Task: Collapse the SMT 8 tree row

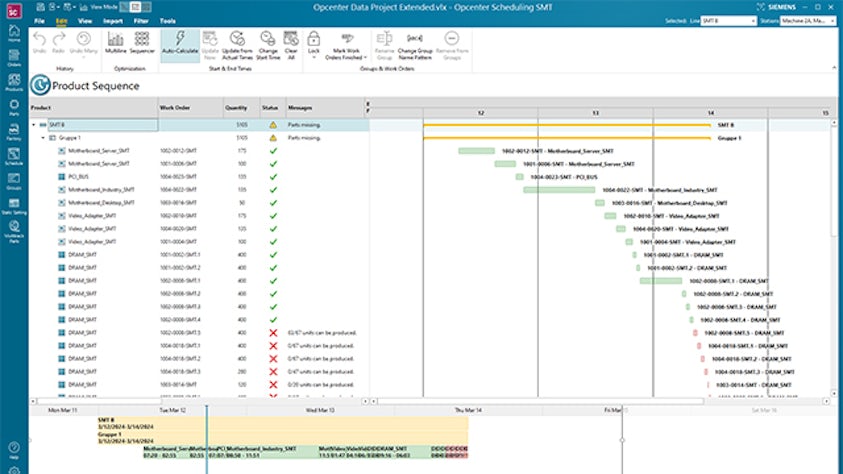Action: [x=34, y=125]
